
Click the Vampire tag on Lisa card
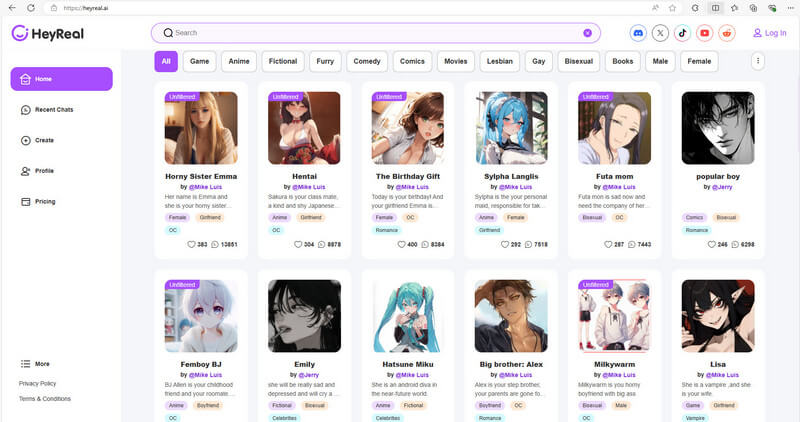[695, 418]
